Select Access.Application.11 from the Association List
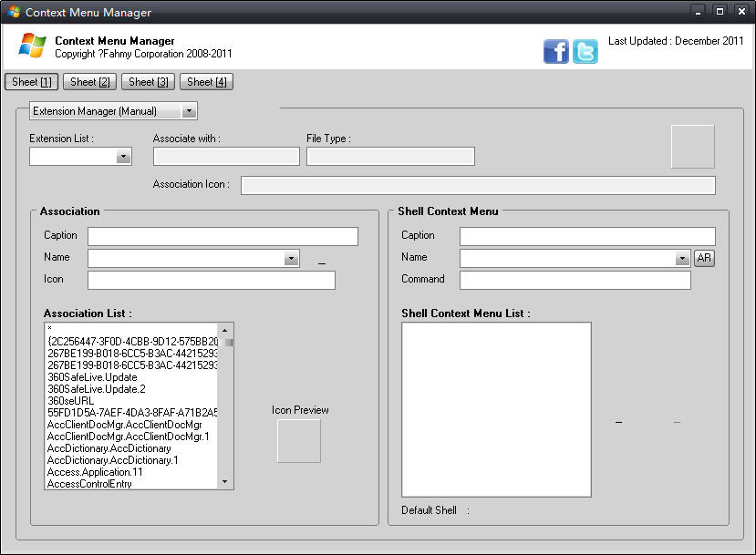The height and width of the screenshot is (555, 756). tap(94, 472)
